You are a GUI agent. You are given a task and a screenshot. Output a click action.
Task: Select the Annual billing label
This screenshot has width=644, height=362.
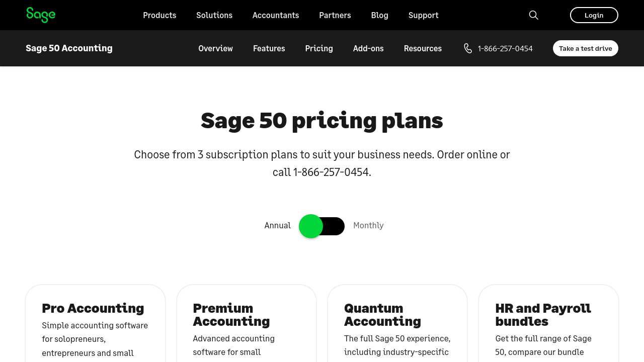point(277,225)
